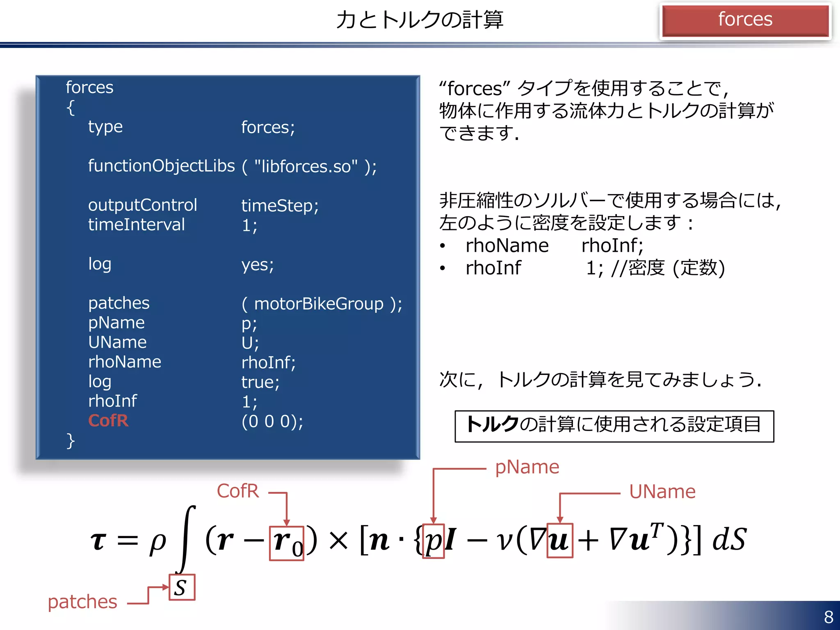Click the dS term ending the equation
This screenshot has height=630, width=840.
point(730,539)
